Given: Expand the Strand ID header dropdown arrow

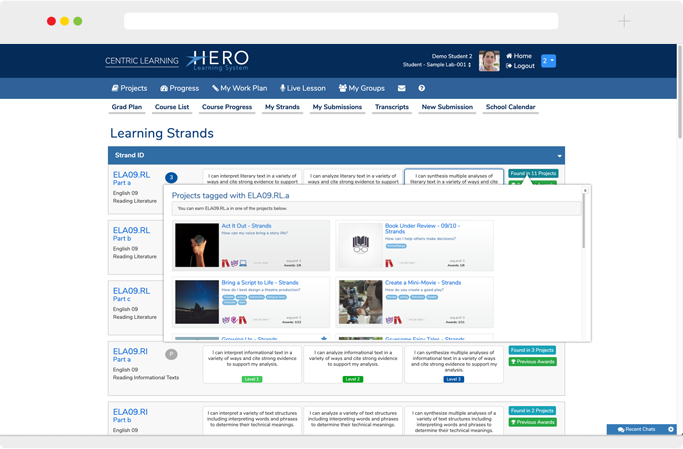Looking at the screenshot, I should [x=559, y=156].
